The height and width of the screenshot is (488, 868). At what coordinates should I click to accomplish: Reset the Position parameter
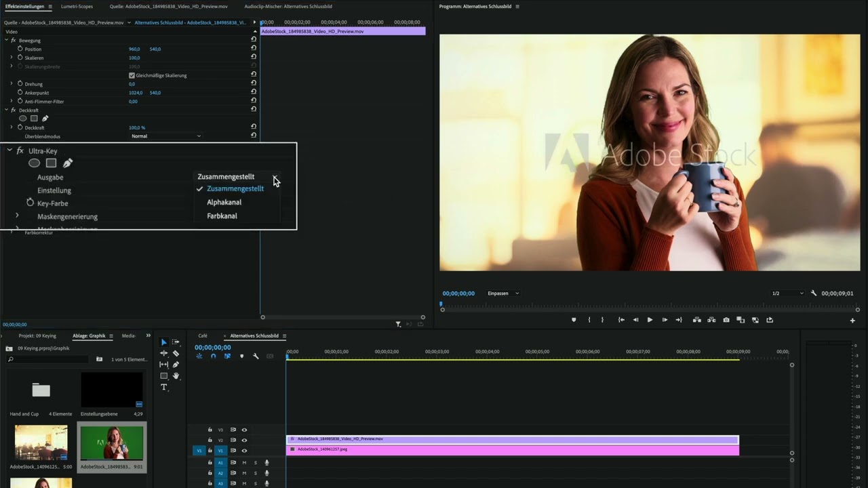[254, 49]
